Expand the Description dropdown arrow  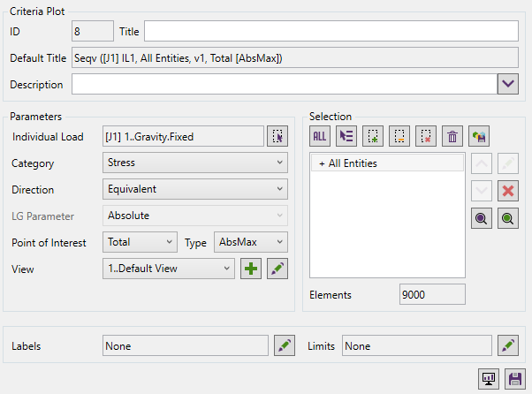point(507,84)
